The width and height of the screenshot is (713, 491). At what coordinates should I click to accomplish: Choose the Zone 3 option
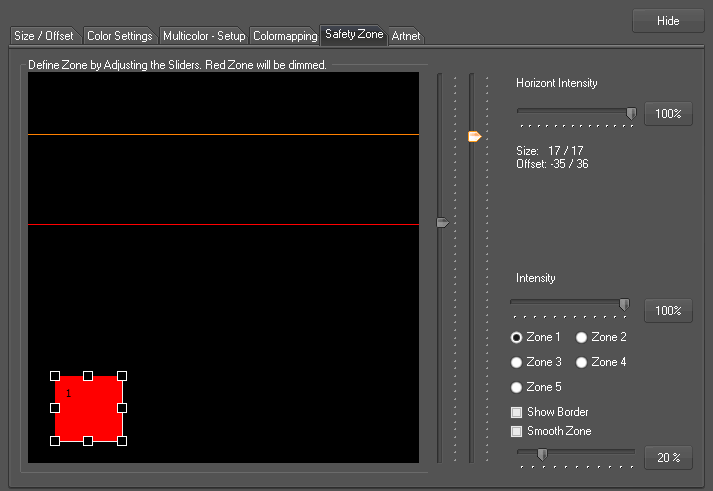(517, 362)
